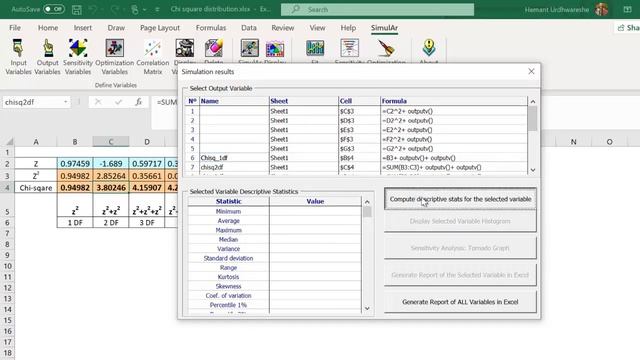Click Generate Report of ALL Variables in Excel
The width and height of the screenshot is (640, 360).
[460, 302]
